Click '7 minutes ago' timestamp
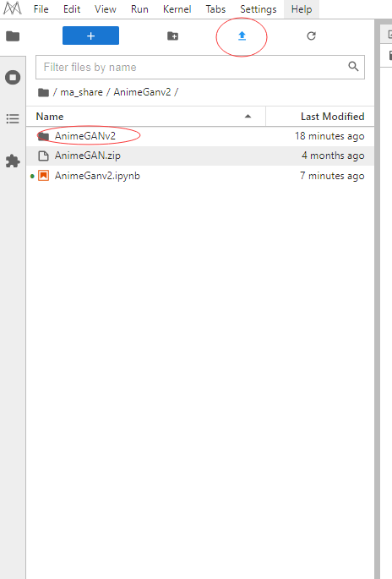The width and height of the screenshot is (392, 579). coord(332,176)
